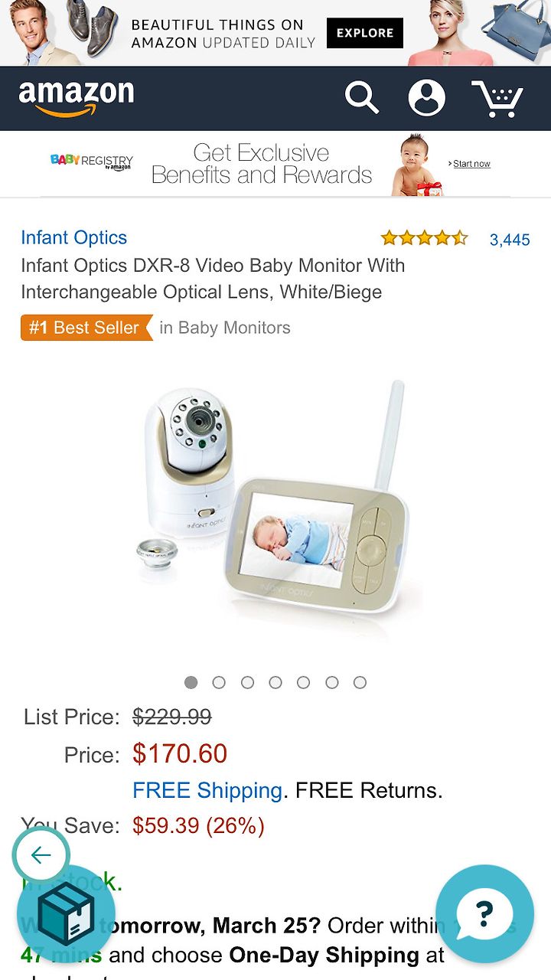Select the fourth image carousel dot
The width and height of the screenshot is (551, 980).
click(x=275, y=682)
